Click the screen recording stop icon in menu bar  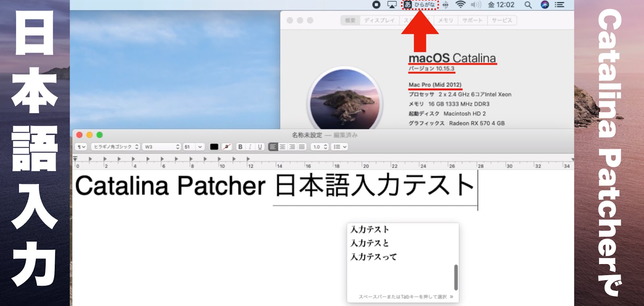tap(376, 5)
